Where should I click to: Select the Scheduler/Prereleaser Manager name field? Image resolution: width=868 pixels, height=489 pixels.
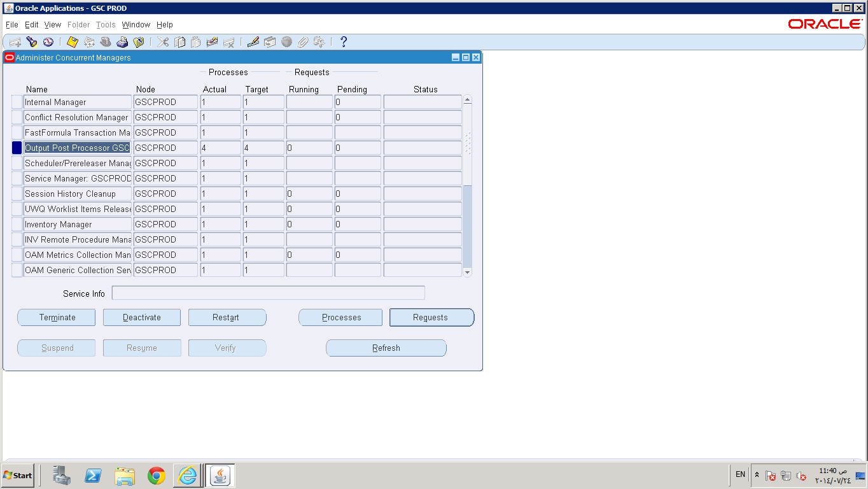coord(78,163)
